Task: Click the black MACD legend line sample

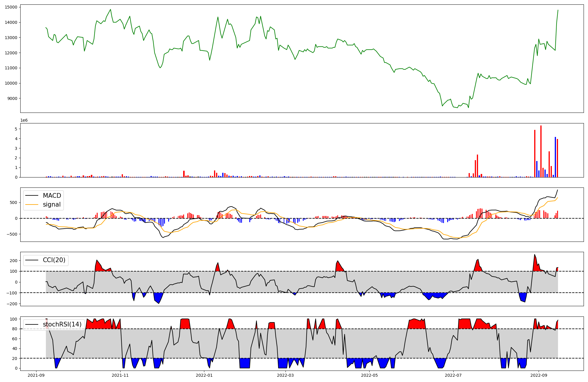Action: [x=32, y=196]
